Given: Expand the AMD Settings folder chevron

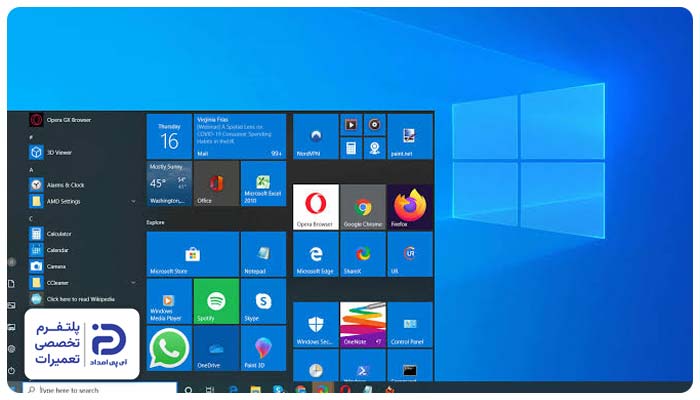Looking at the screenshot, I should tap(133, 201).
